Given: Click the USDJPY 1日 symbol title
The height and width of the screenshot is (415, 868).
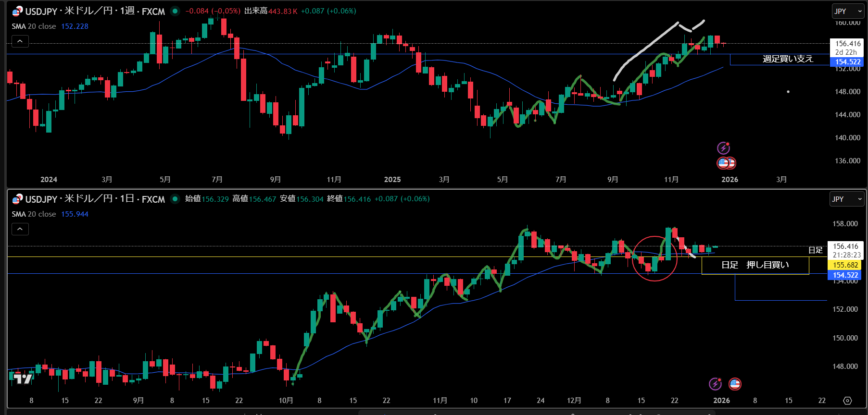Looking at the screenshot, I should pyautogui.click(x=95, y=199).
